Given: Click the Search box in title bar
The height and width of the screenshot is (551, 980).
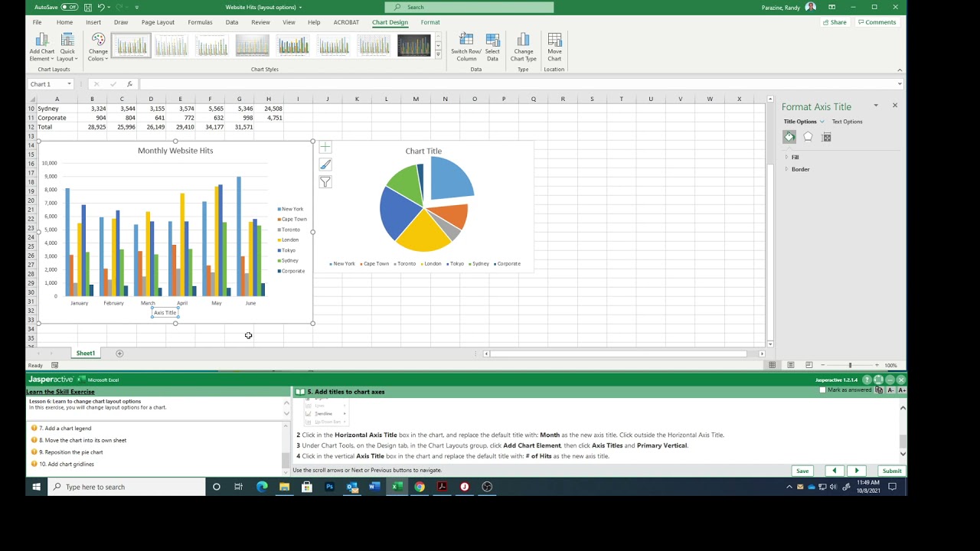Looking at the screenshot, I should [x=469, y=7].
